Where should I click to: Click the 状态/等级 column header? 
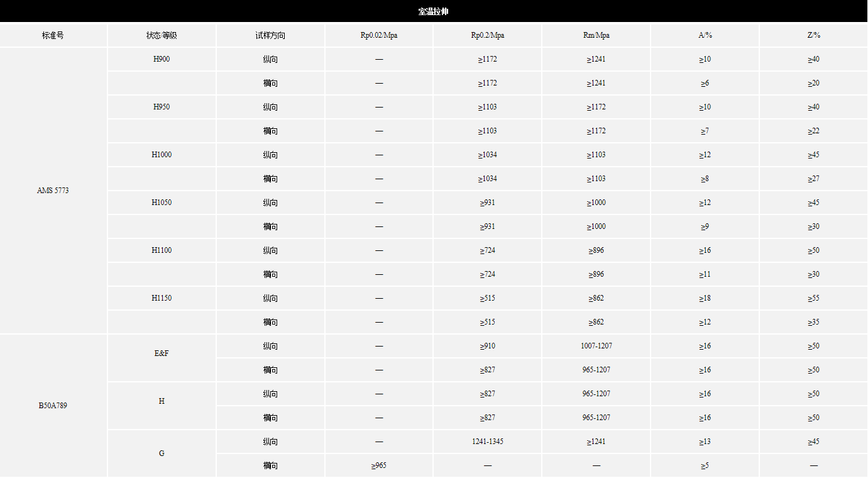click(162, 35)
